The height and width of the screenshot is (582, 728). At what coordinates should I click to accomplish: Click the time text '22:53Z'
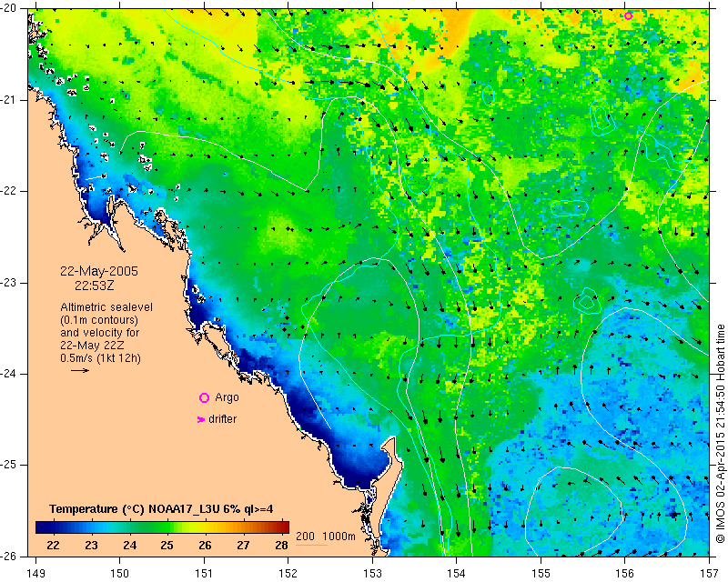point(95,286)
